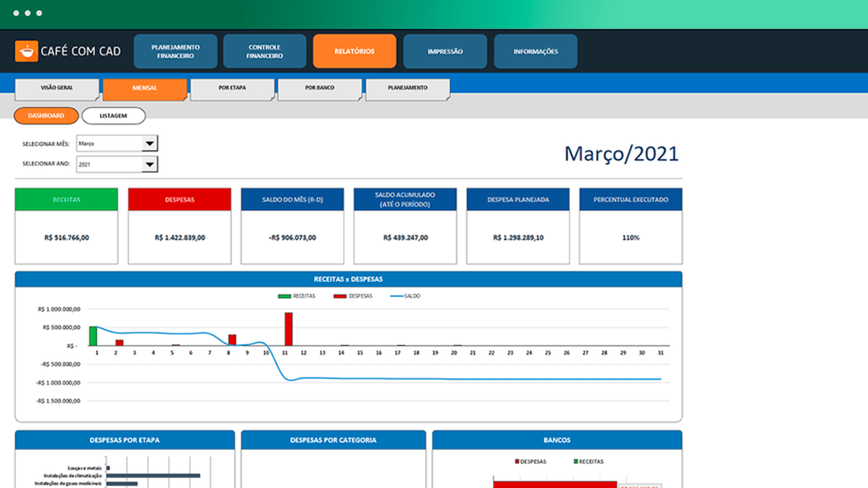Image resolution: width=868 pixels, height=488 pixels.
Task: Go to the Impressão section
Action: [x=445, y=51]
